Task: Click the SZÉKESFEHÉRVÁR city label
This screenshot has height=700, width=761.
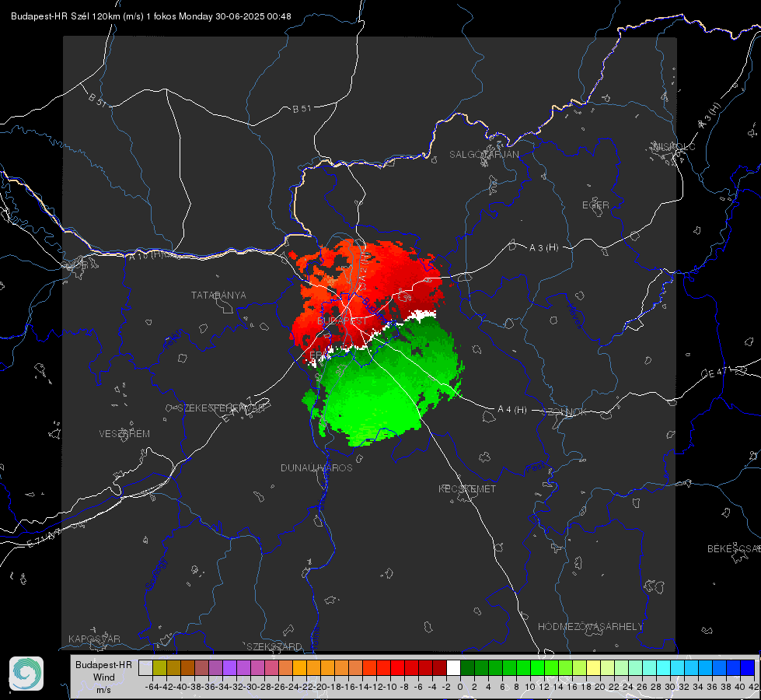Action: (223, 408)
